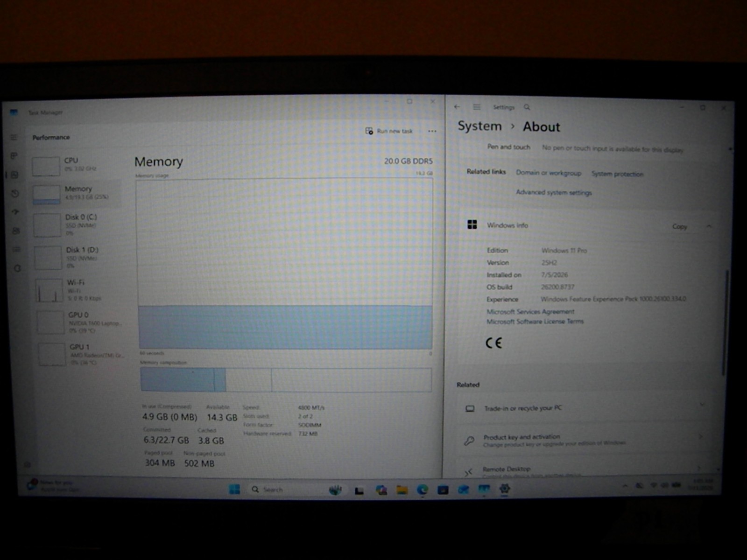Viewport: 747px width, 560px height.
Task: Go back in Settings window
Action: point(457,107)
